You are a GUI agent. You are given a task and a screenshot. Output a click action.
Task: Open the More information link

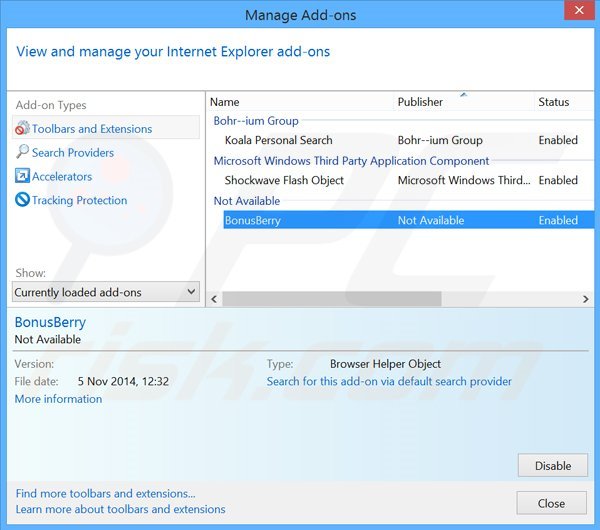tap(58, 399)
